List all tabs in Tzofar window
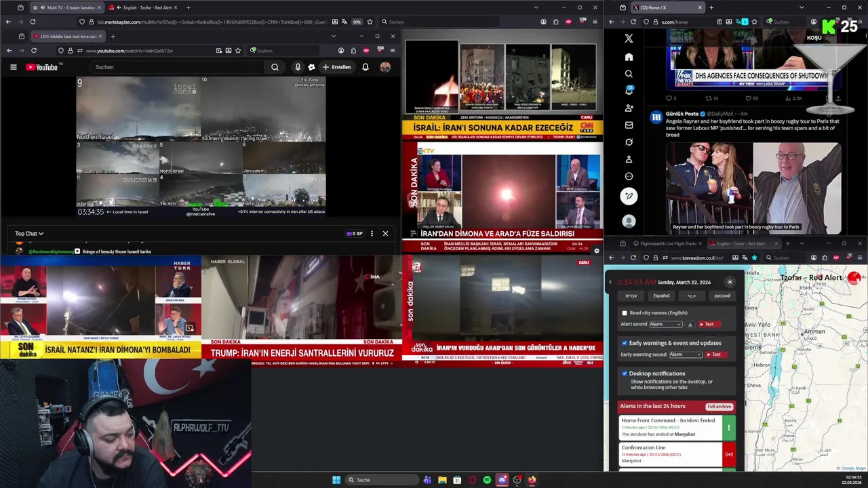The height and width of the screenshot is (488, 868). pyautogui.click(x=802, y=243)
